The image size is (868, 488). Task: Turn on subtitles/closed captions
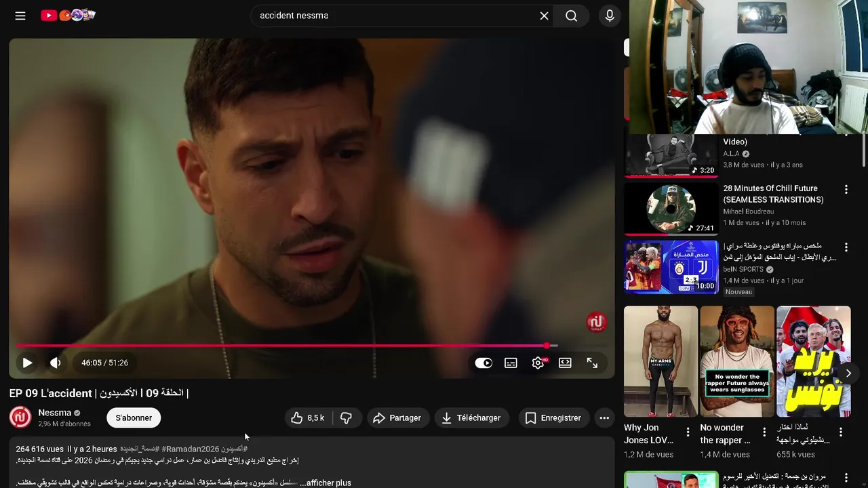pyautogui.click(x=511, y=363)
